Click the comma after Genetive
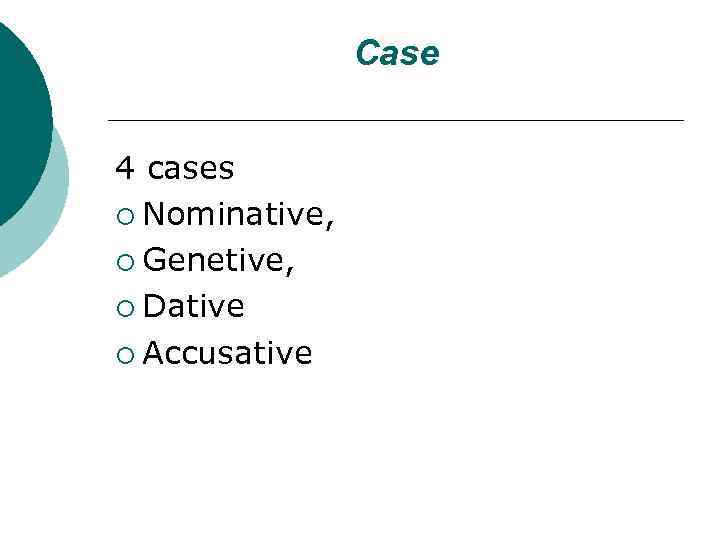Screen dimensions: 720x540 click(289, 270)
